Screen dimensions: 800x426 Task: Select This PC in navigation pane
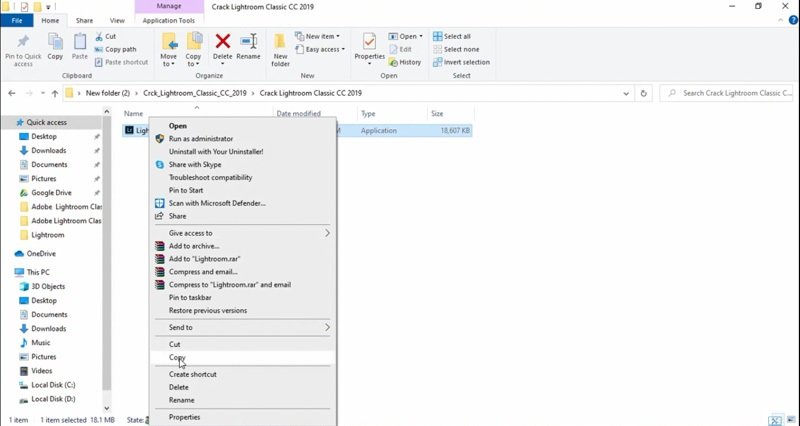tap(38, 272)
